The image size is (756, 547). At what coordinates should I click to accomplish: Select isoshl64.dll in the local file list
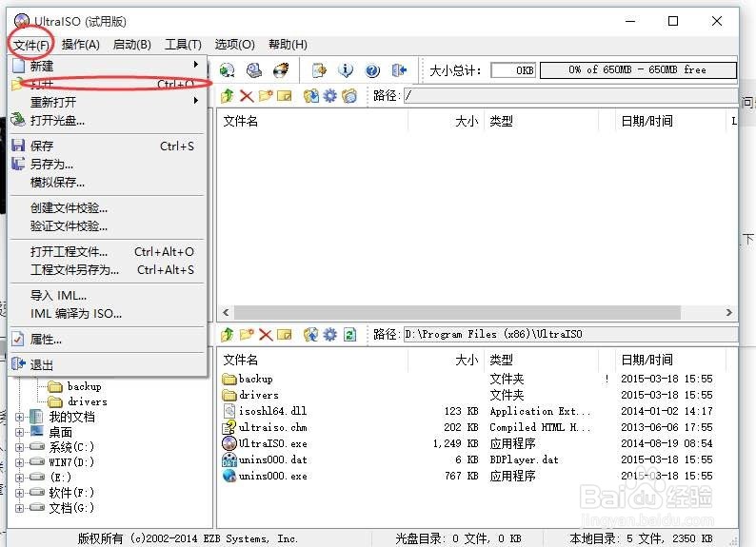273,411
